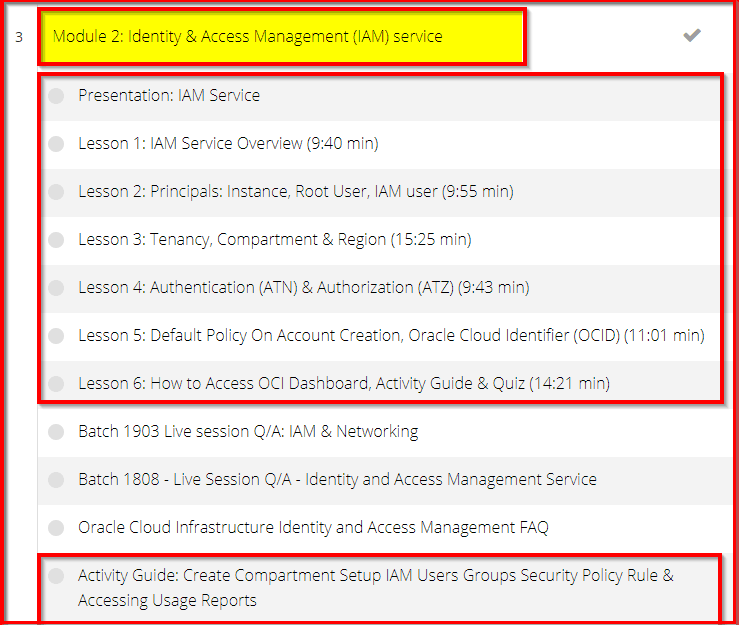The image size is (739, 625).
Task: Click the completion circle for Batch 1808 Live Session
Action: [x=56, y=480]
